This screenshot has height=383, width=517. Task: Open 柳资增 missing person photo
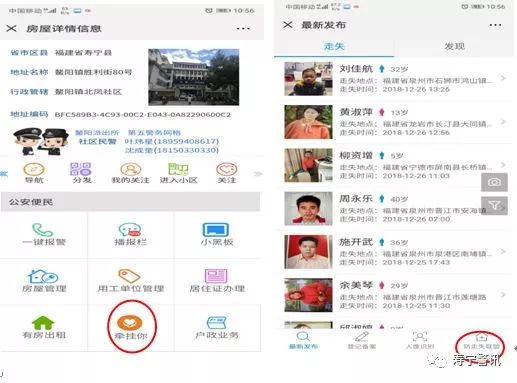tap(308, 165)
